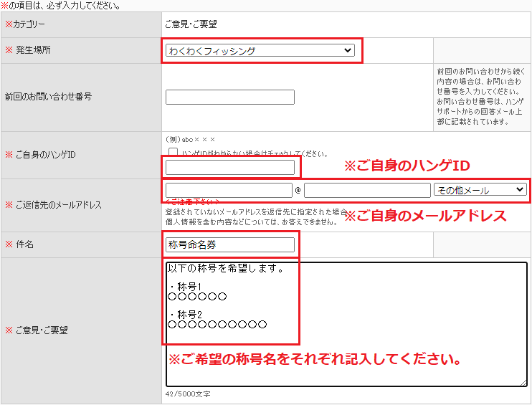The image size is (532, 405).
Task: Click the 発生場所 row label
Action: click(x=33, y=50)
